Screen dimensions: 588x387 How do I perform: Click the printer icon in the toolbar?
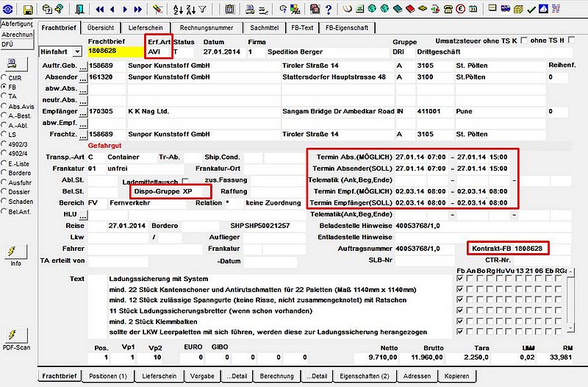point(250,10)
